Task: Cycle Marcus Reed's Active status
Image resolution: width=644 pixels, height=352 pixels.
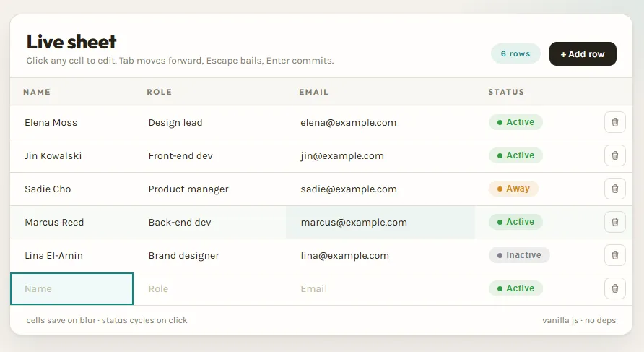Action: [515, 222]
